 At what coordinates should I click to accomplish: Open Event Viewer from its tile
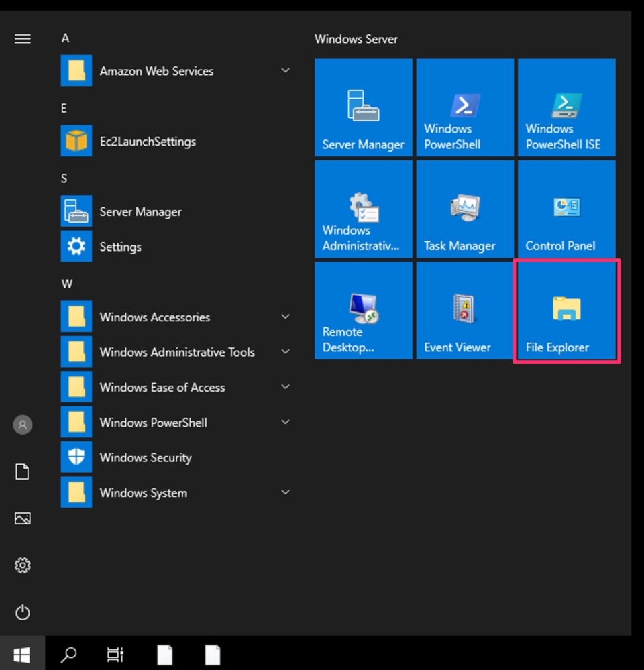click(x=465, y=310)
